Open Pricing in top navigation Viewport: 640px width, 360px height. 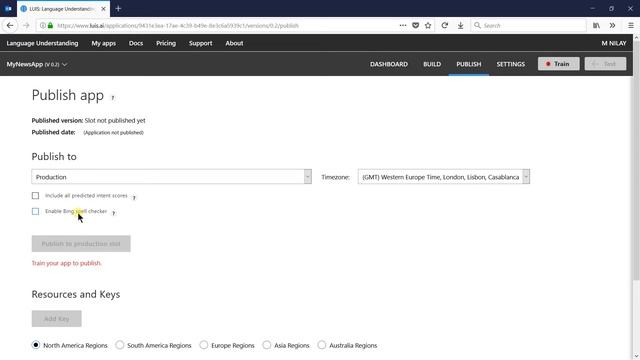coord(166,43)
